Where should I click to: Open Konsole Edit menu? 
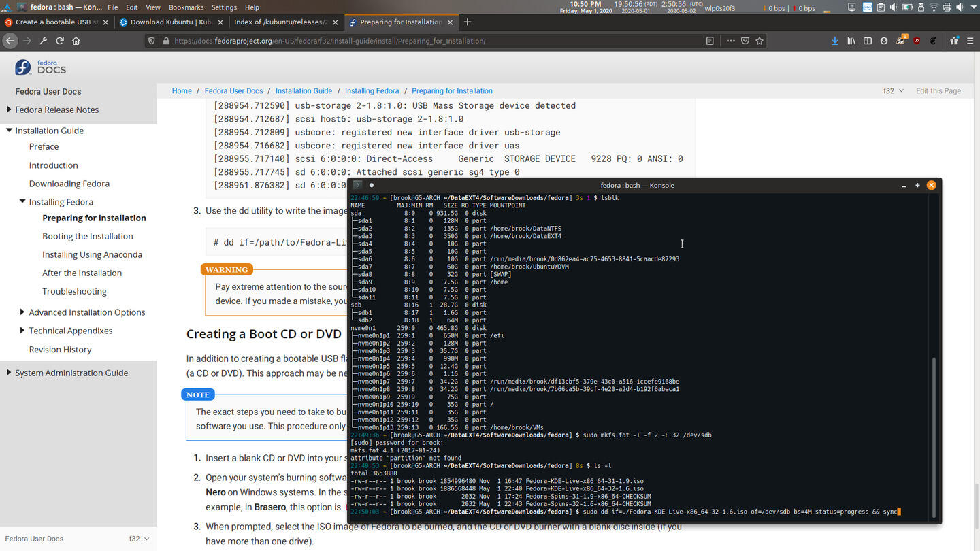[131, 7]
